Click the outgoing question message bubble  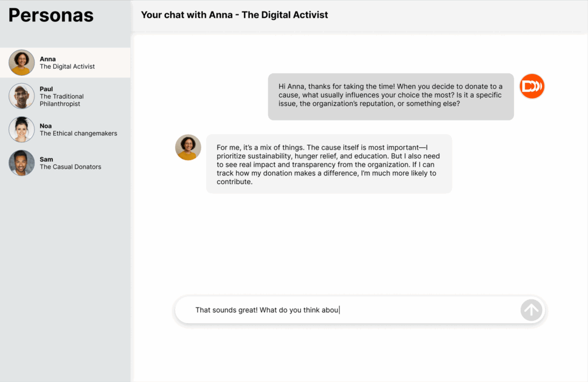(390, 95)
